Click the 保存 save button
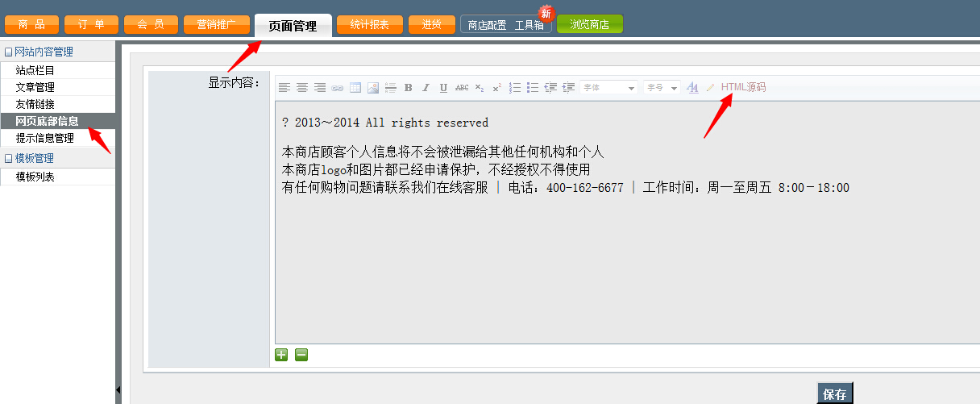Screen dimensions: 980x404 pos(834,394)
